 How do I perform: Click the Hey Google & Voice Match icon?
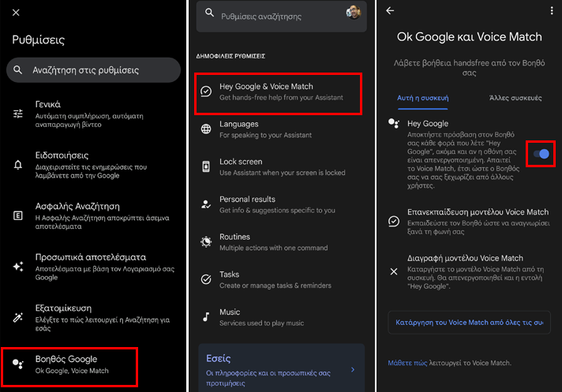[x=206, y=91]
